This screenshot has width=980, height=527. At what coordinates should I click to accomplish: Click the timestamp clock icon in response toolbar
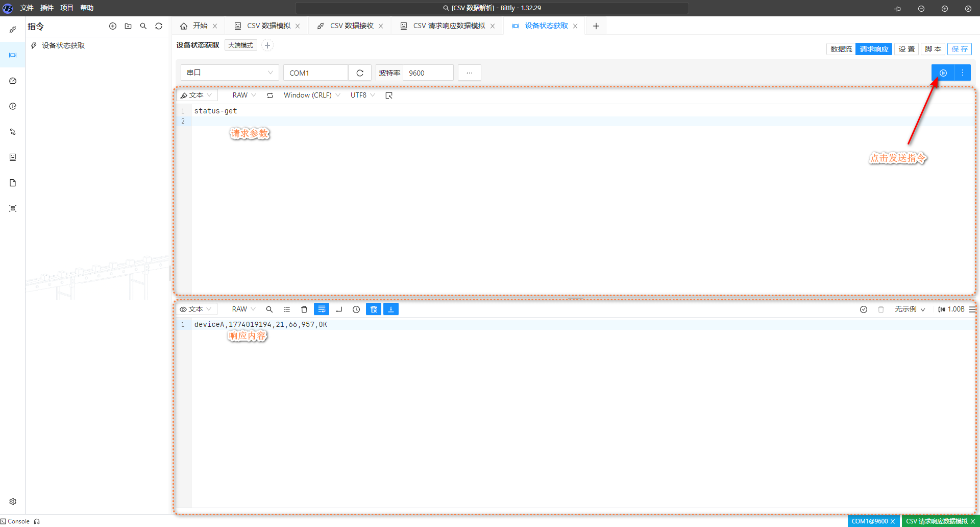[356, 309]
